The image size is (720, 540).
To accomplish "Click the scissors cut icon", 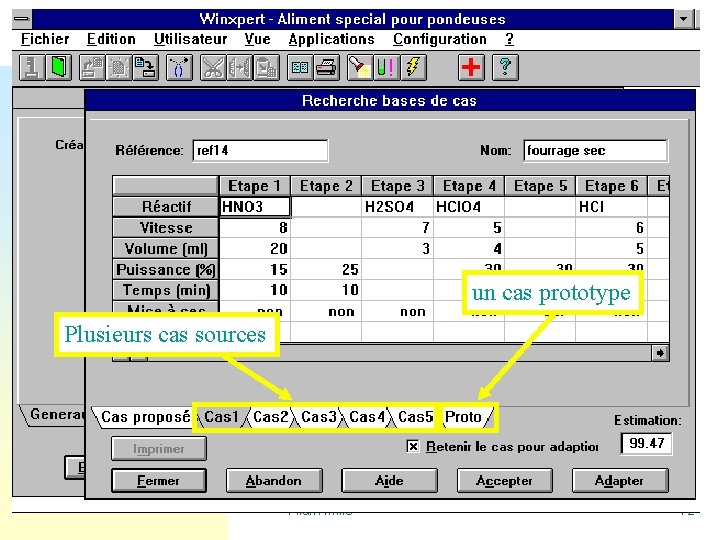I will coord(213,68).
